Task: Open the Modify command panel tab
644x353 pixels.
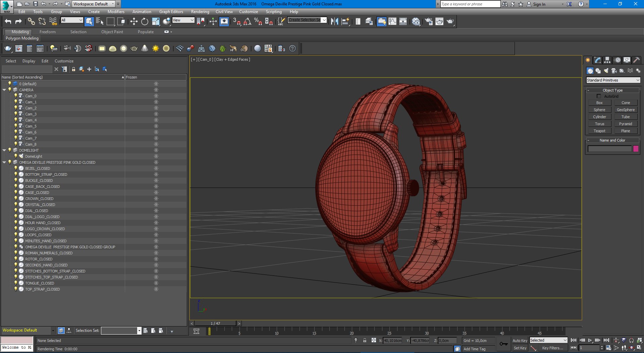Action: 597,60
